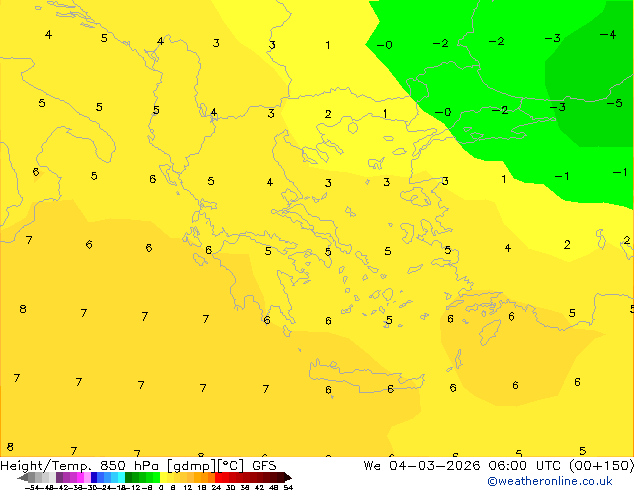Screen dimensions: 634x490
Task: Select the 'Height/Temp. 850 hPa' chart title
Action: tap(80, 466)
